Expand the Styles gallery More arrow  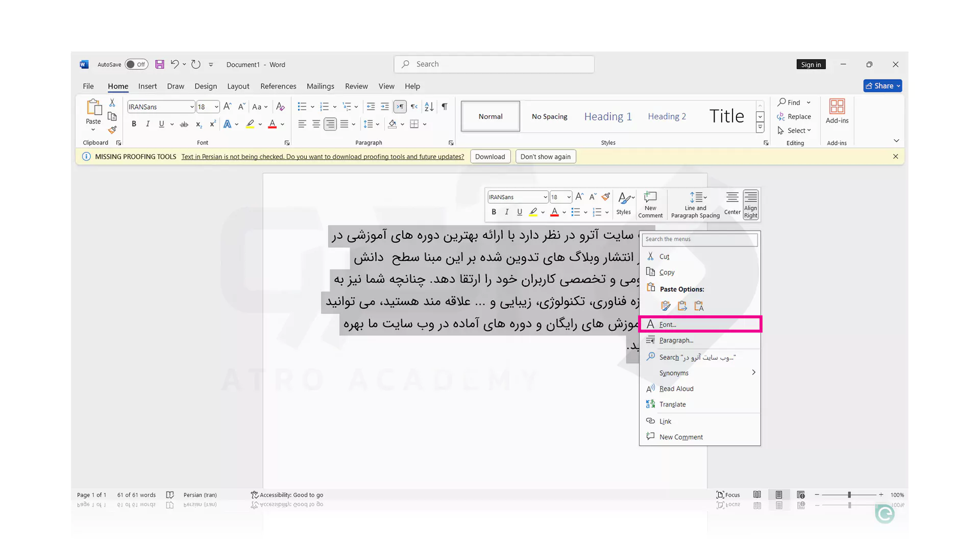pos(760,128)
